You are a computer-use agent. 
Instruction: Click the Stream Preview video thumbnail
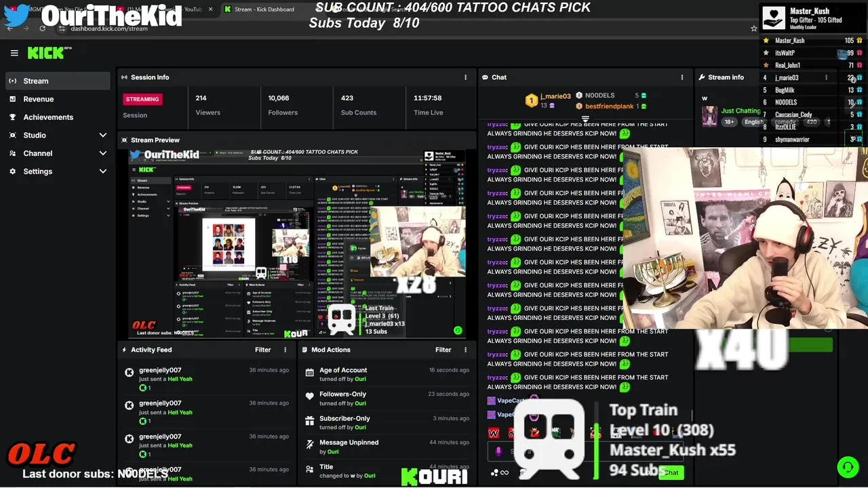(x=298, y=243)
